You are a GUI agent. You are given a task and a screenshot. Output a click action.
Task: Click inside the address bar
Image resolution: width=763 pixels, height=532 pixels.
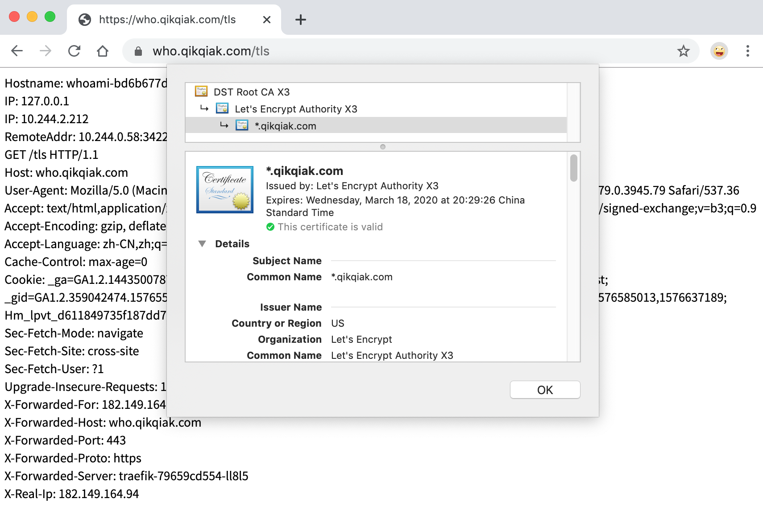coord(312,51)
